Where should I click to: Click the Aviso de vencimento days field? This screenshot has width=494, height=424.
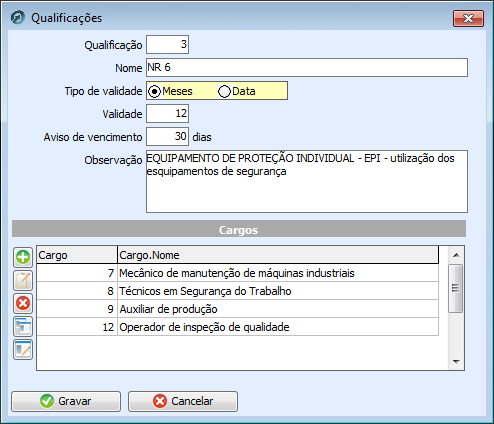pyautogui.click(x=168, y=137)
